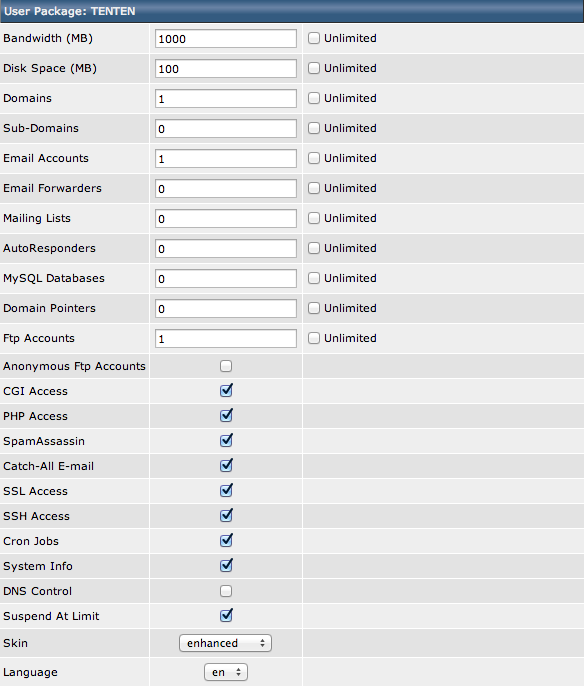Uncheck Suspend At Limit
The image size is (585, 687).
pyautogui.click(x=226, y=615)
